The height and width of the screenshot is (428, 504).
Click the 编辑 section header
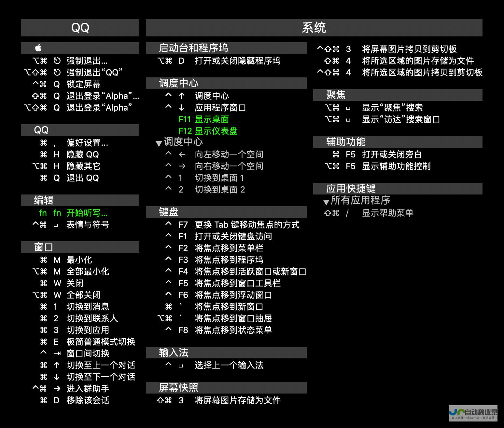click(x=80, y=200)
